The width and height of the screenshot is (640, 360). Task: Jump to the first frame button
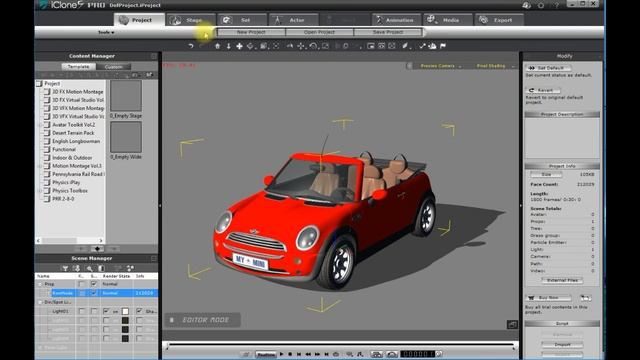point(299,354)
